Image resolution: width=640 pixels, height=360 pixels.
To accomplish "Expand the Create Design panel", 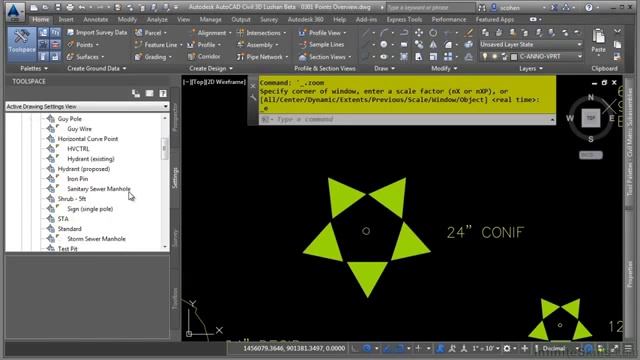I will (211, 69).
